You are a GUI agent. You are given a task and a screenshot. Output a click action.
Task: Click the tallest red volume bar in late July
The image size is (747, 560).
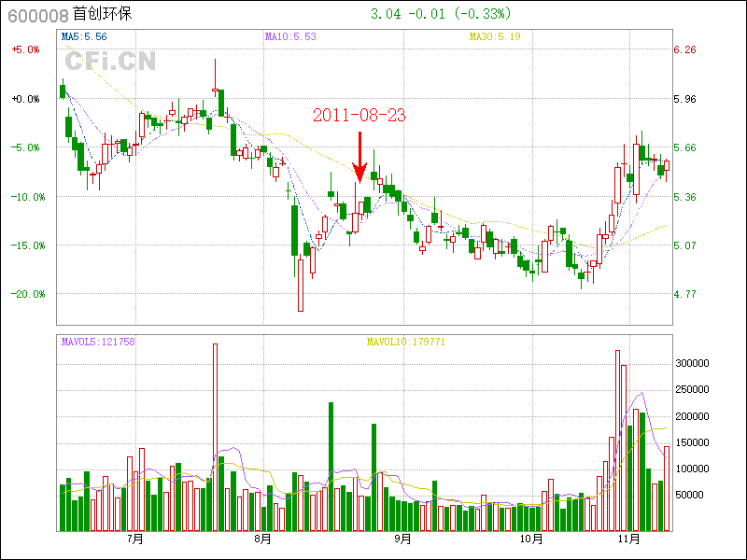(215, 437)
